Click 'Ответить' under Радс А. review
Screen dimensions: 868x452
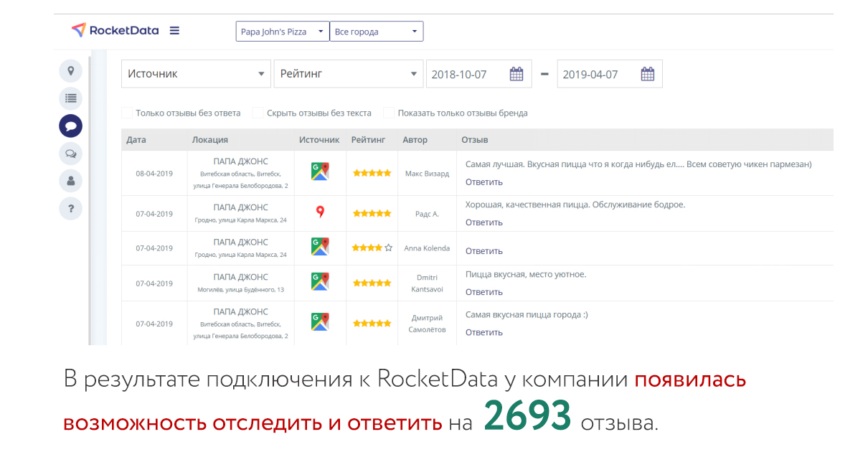[484, 222]
